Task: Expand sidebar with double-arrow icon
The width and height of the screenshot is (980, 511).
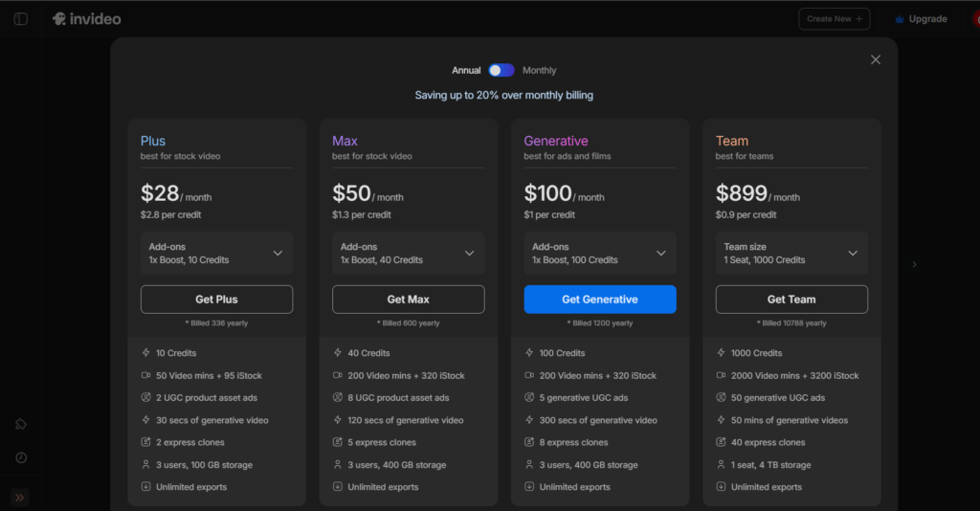Action: click(x=21, y=497)
